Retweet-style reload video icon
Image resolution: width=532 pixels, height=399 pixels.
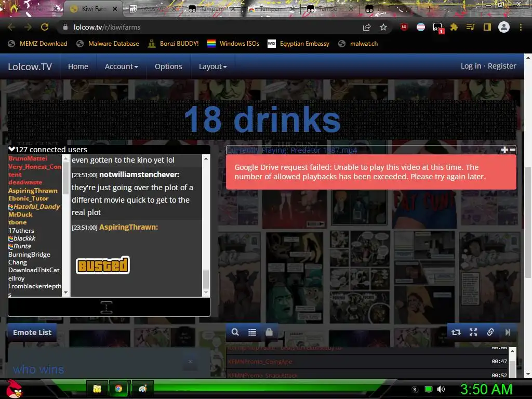click(x=456, y=332)
